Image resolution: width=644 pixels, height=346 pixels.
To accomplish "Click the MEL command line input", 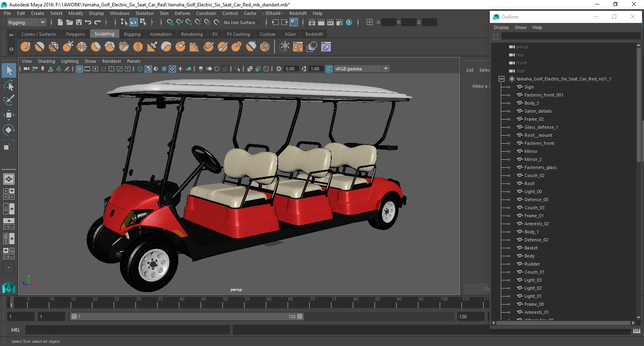I will (x=128, y=330).
